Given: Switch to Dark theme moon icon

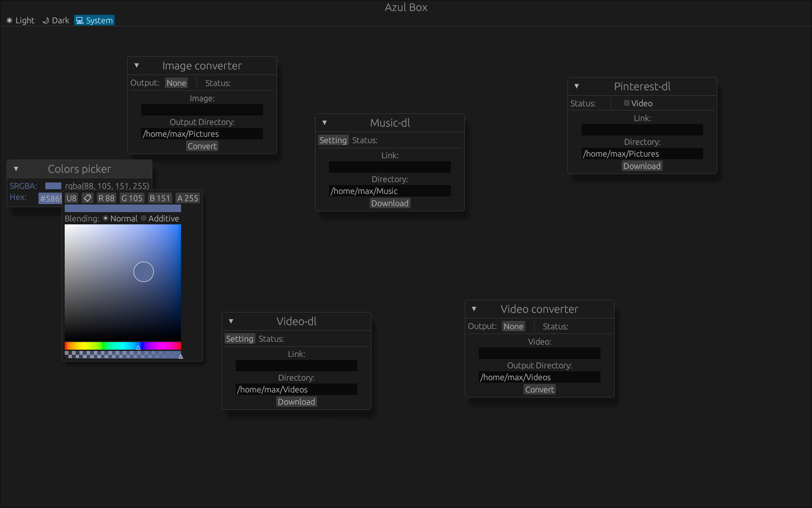Looking at the screenshot, I should click(46, 20).
